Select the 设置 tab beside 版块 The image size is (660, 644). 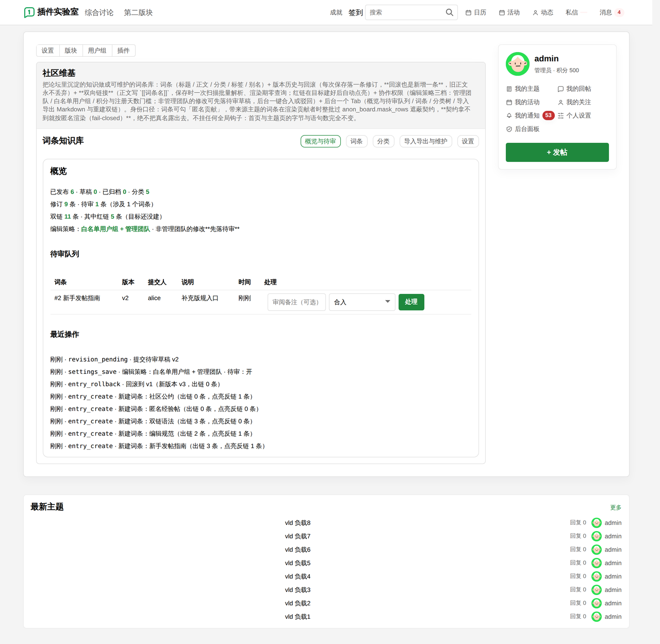coord(47,51)
